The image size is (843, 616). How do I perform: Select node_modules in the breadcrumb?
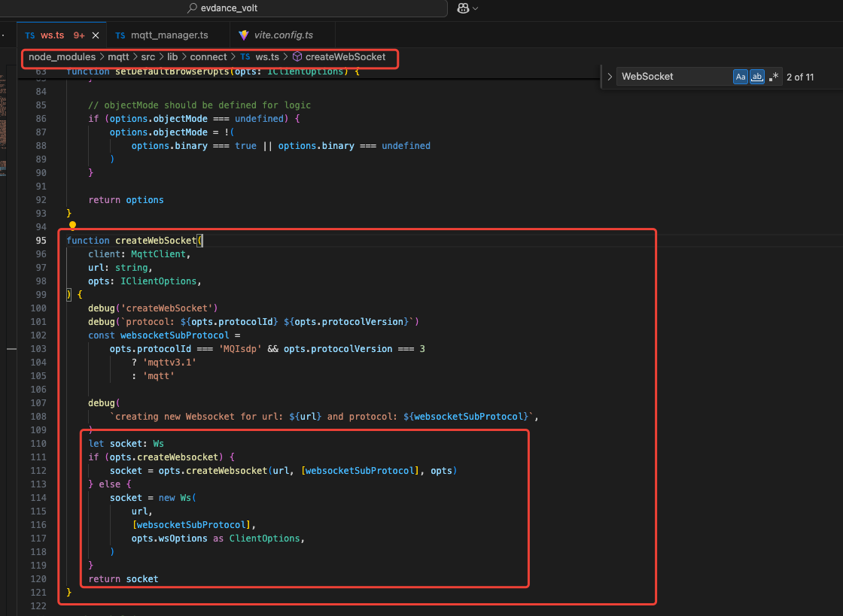click(62, 57)
